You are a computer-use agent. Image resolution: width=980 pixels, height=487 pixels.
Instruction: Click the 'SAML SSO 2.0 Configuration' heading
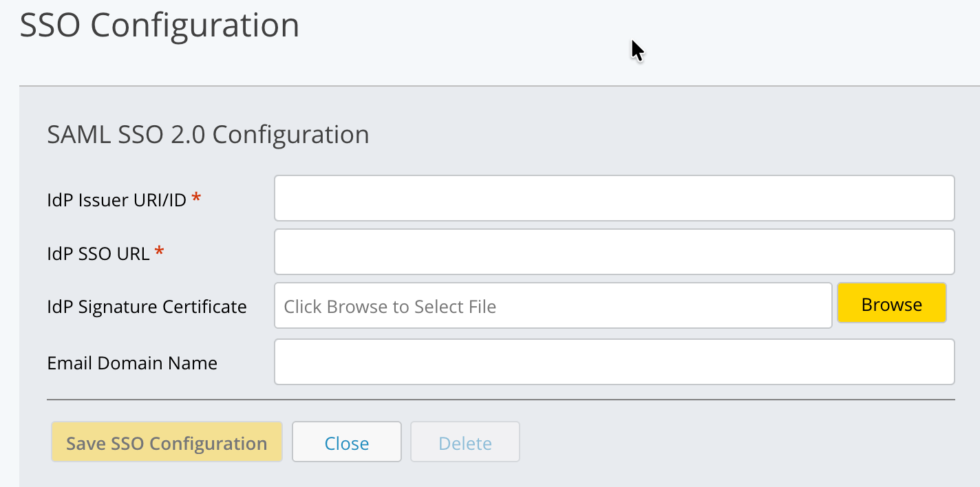208,134
